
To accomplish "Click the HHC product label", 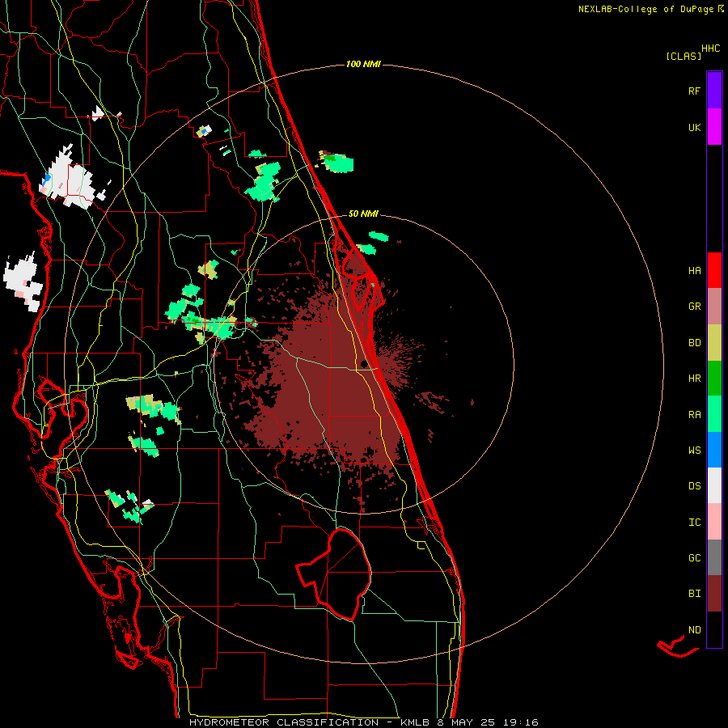I will pos(711,49).
